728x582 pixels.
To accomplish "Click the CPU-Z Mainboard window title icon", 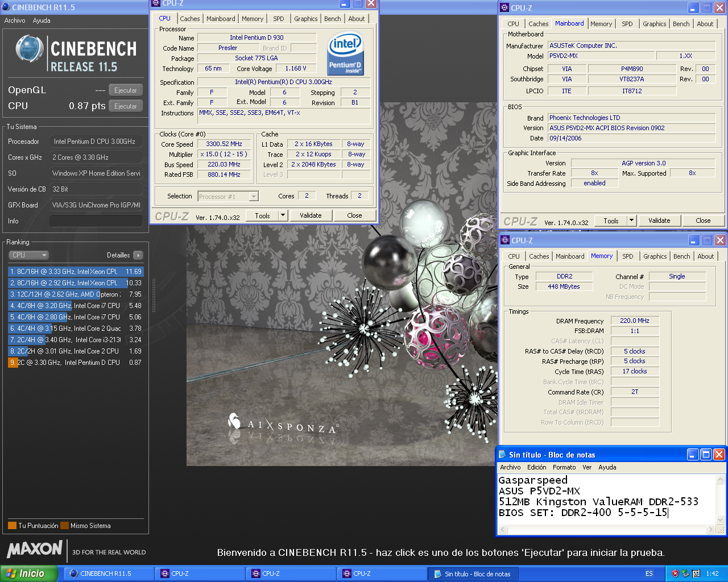I will pos(504,7).
